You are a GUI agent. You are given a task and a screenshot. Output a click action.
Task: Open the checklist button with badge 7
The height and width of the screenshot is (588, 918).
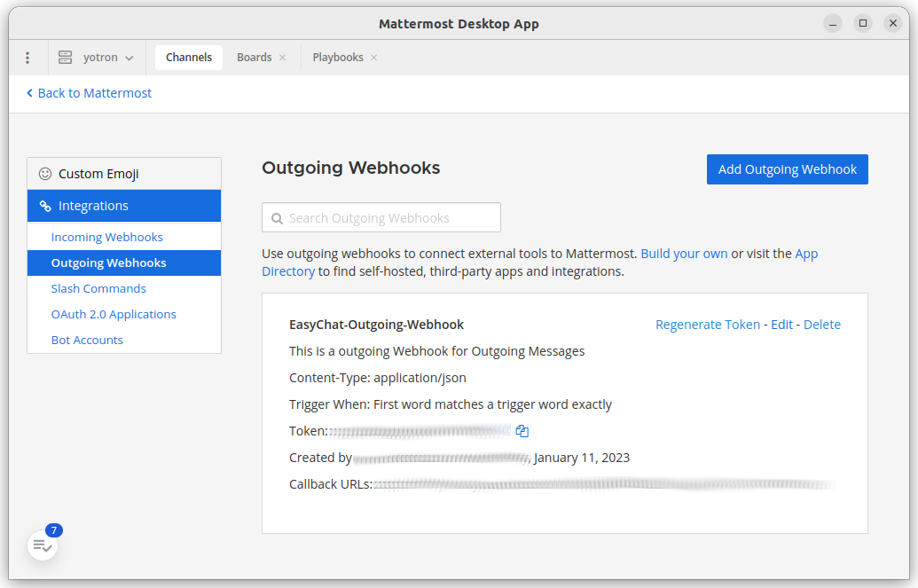[43, 545]
